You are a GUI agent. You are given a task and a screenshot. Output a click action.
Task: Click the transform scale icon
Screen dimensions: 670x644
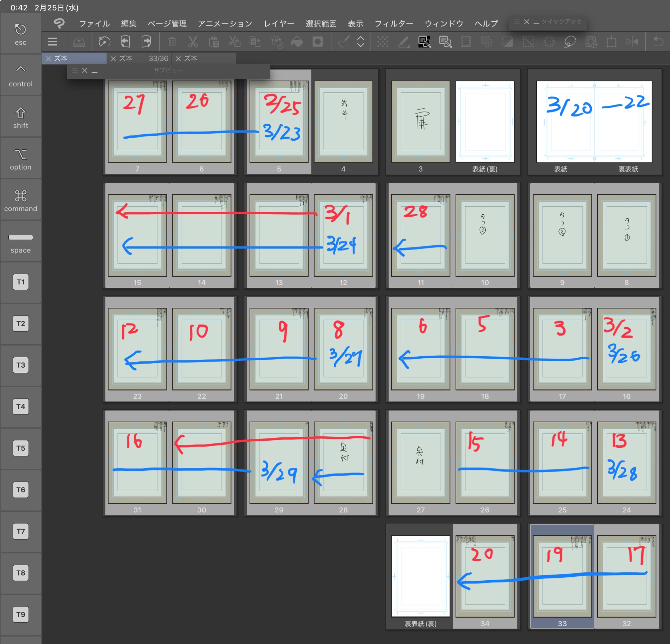pos(611,42)
